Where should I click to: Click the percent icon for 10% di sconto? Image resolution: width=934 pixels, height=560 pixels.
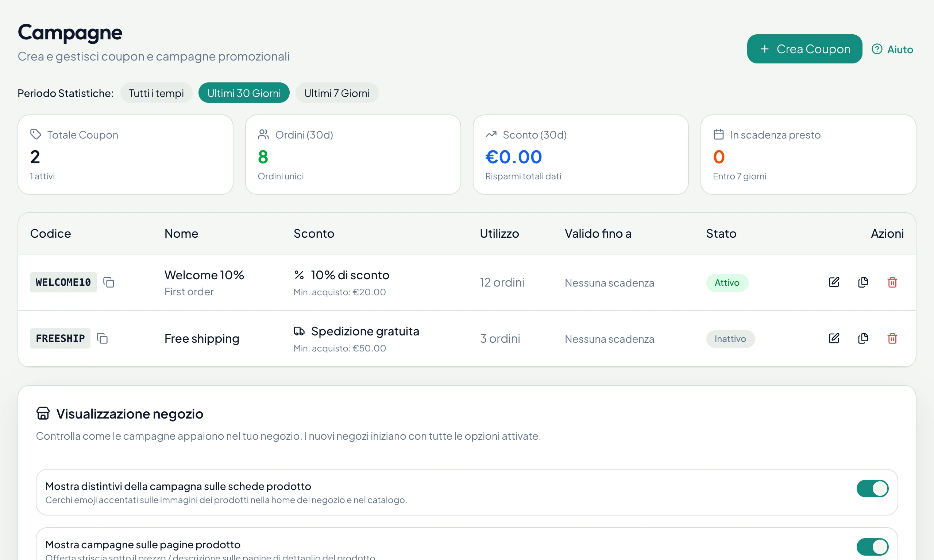pos(299,275)
